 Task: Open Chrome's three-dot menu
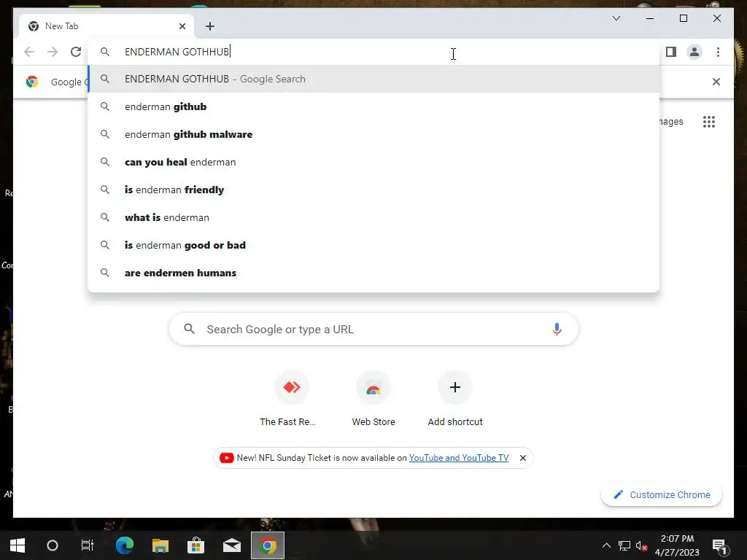click(x=718, y=52)
